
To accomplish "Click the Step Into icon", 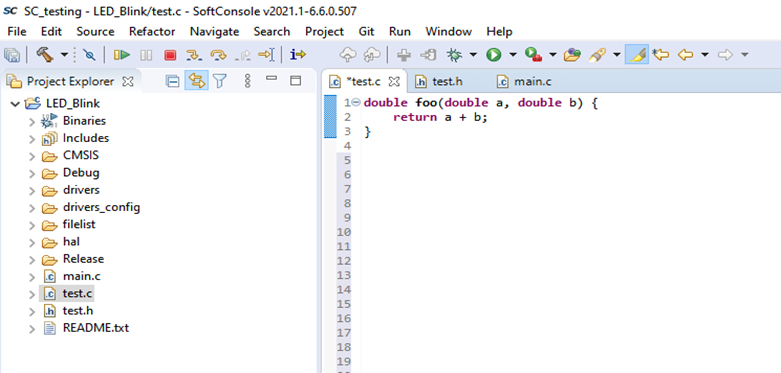I will point(193,55).
